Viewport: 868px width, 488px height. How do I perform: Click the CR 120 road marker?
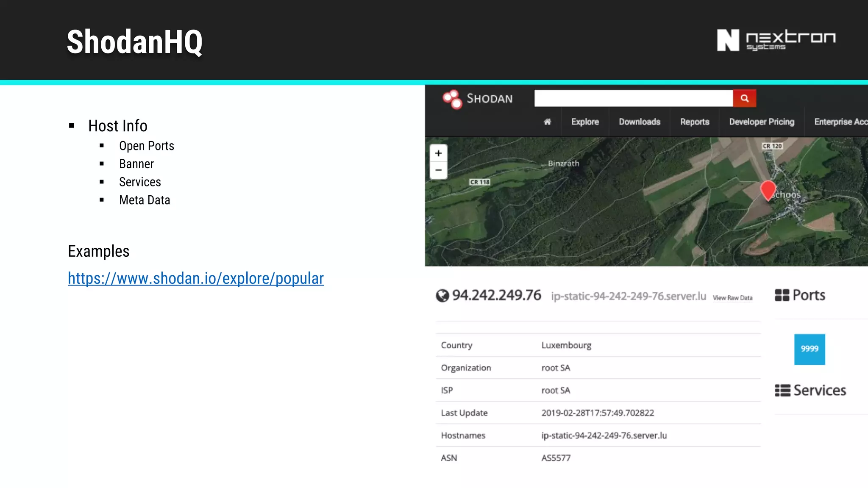click(x=772, y=146)
